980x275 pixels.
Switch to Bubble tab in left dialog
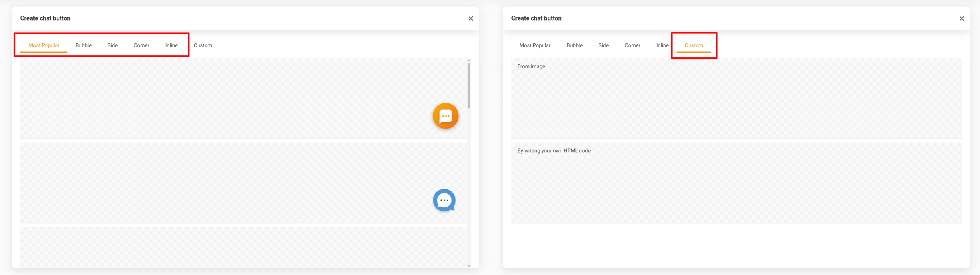click(84, 45)
